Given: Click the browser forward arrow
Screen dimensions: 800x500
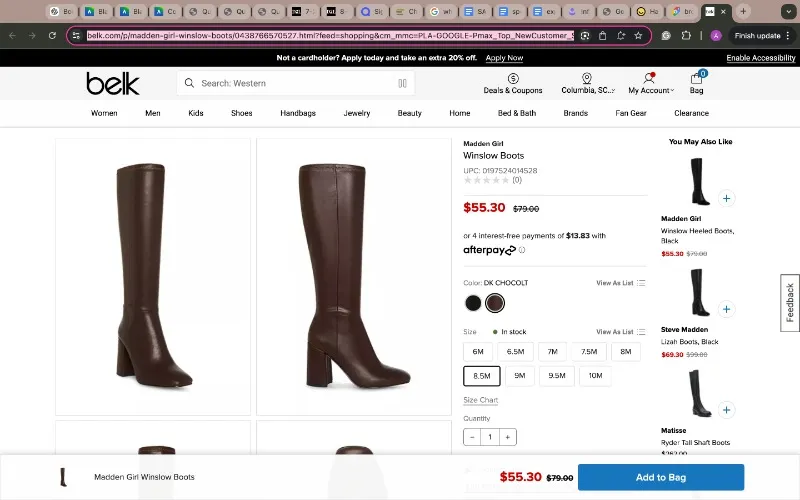Looking at the screenshot, I should coord(32,36).
